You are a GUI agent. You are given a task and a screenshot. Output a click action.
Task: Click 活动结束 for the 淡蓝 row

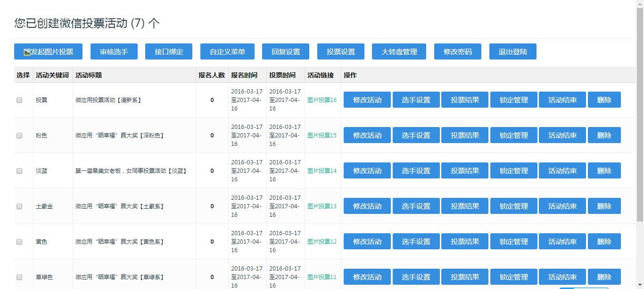tap(562, 170)
